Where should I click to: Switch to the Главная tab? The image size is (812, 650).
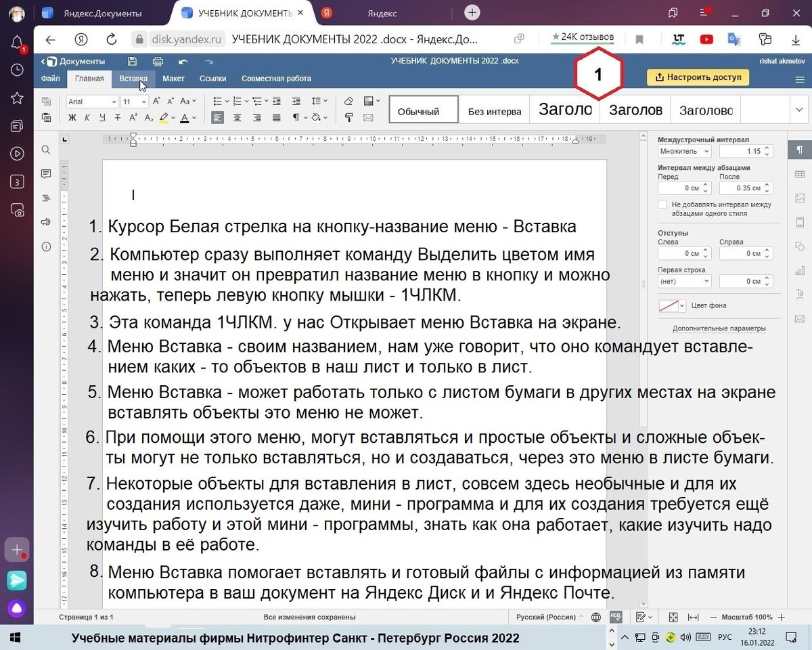pyautogui.click(x=89, y=79)
